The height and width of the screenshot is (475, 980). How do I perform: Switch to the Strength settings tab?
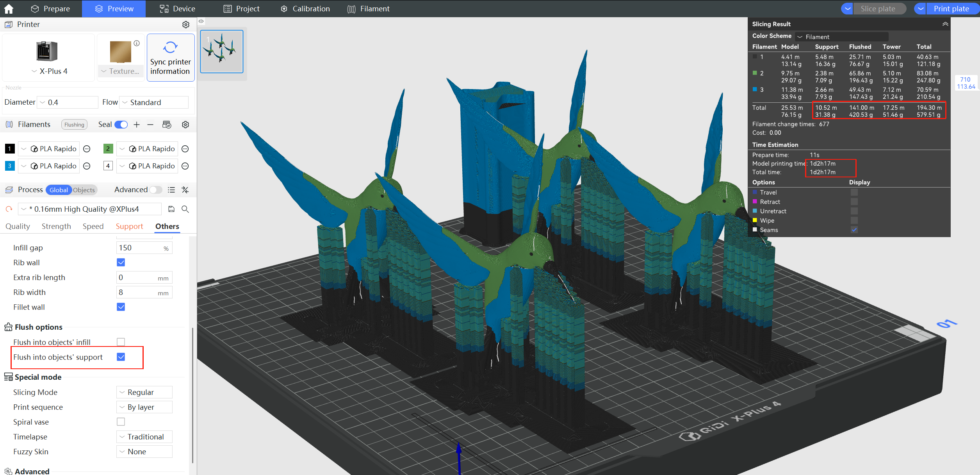[56, 226]
